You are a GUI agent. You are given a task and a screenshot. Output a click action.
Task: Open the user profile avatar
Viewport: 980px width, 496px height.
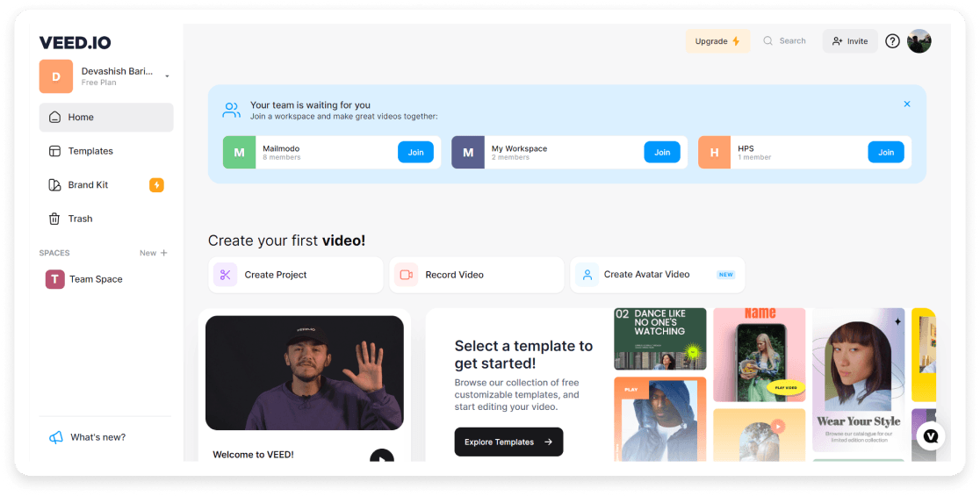pyautogui.click(x=919, y=41)
